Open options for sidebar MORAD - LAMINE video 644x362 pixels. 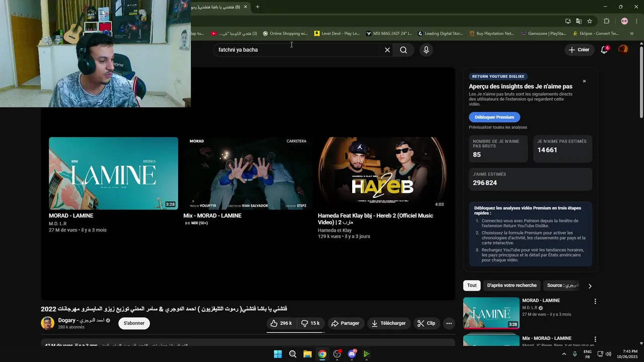[595, 301]
